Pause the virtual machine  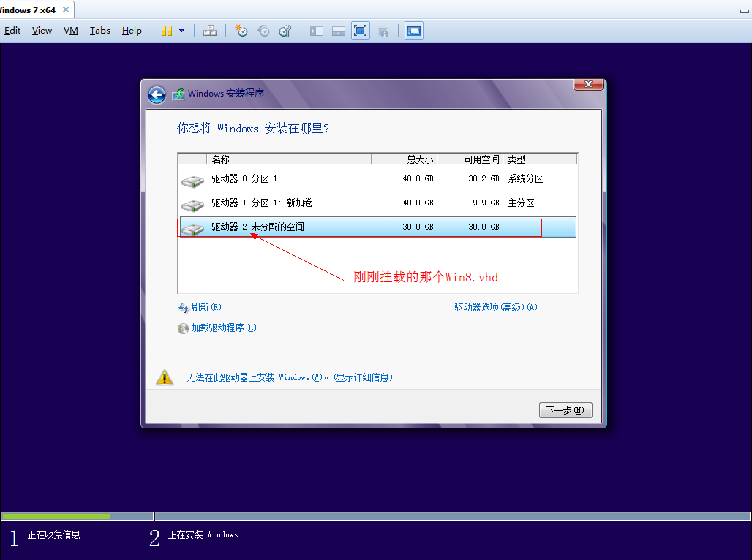point(166,31)
